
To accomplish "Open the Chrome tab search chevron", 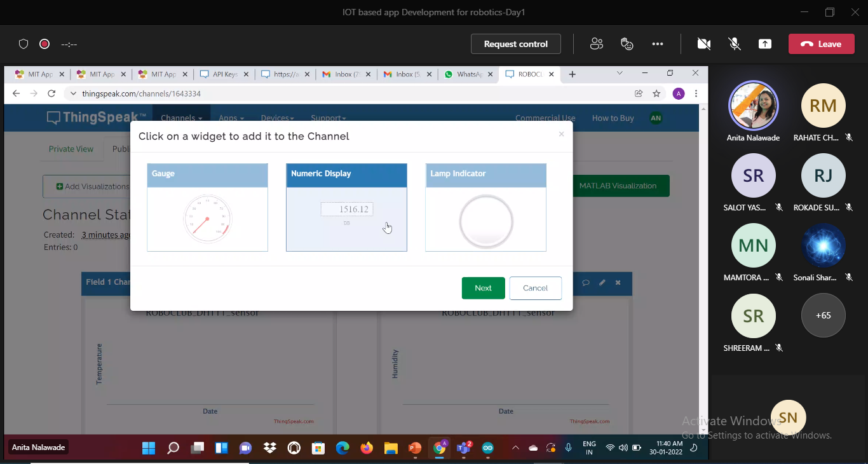I will (620, 74).
